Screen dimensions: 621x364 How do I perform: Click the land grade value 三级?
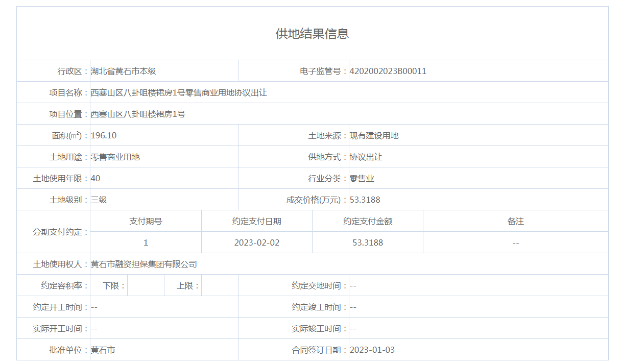click(99, 200)
